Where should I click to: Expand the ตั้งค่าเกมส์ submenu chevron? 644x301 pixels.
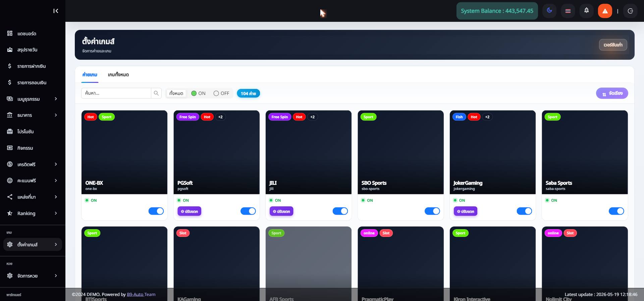click(x=56, y=245)
